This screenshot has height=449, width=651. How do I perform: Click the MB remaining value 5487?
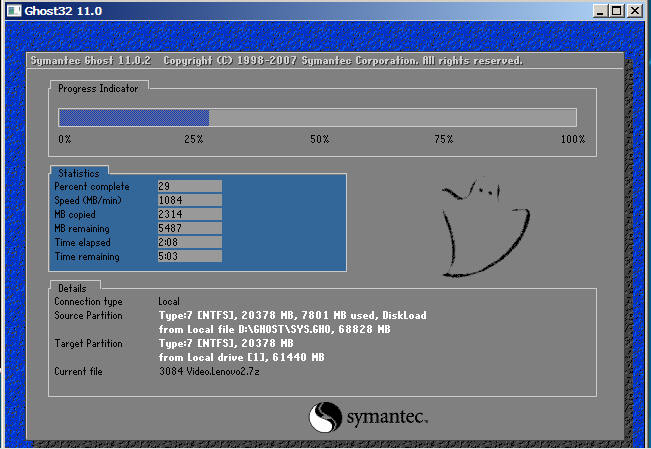point(190,228)
